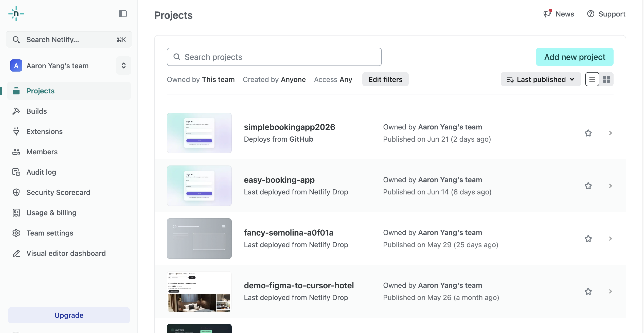Star the fancy-semolina-a0f01a project
Image resolution: width=644 pixels, height=333 pixels.
pos(588,239)
